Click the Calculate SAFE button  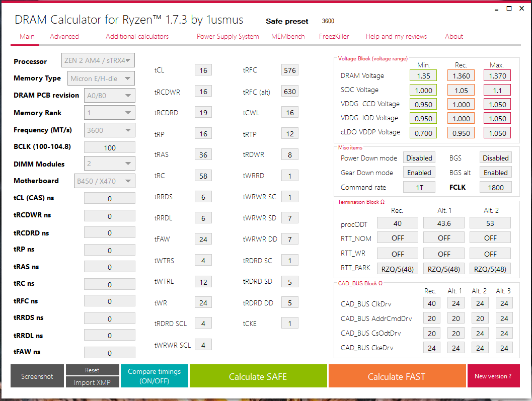pos(258,376)
